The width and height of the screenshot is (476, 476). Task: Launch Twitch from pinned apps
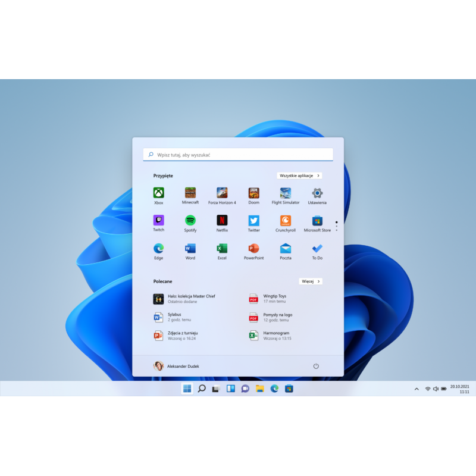click(x=158, y=224)
